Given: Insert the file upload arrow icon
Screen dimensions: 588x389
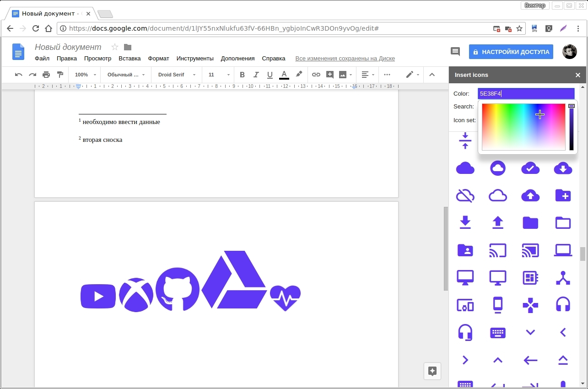Looking at the screenshot, I should coord(498,222).
